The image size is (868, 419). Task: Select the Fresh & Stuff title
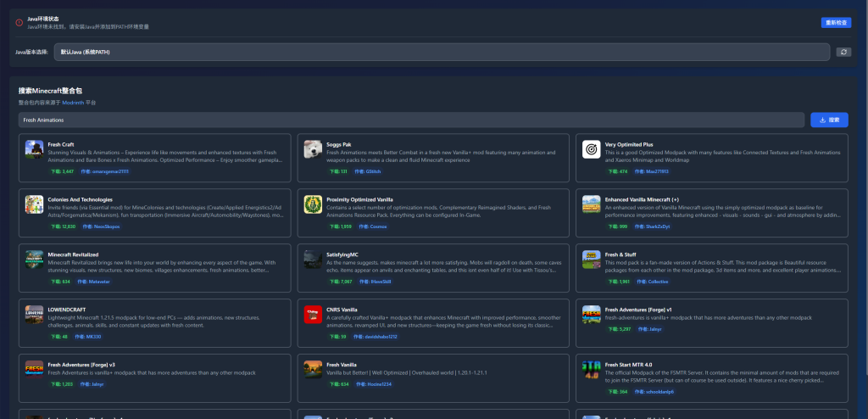[620, 254]
